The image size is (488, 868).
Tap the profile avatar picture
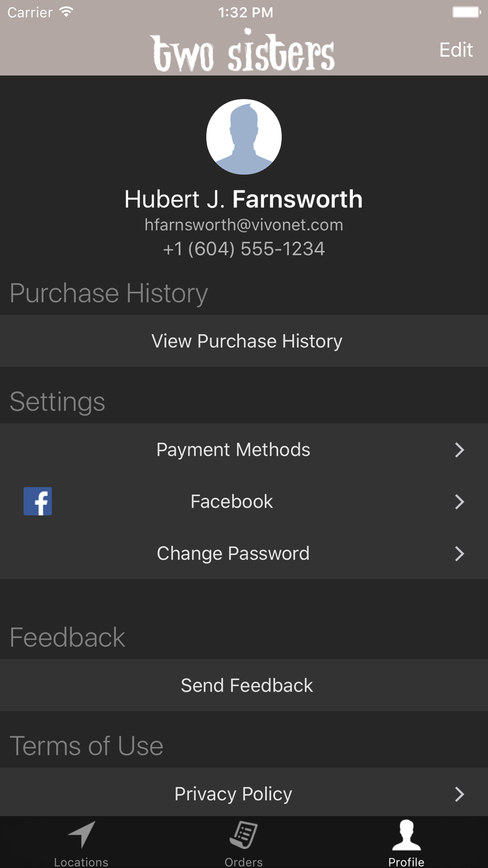click(x=244, y=137)
